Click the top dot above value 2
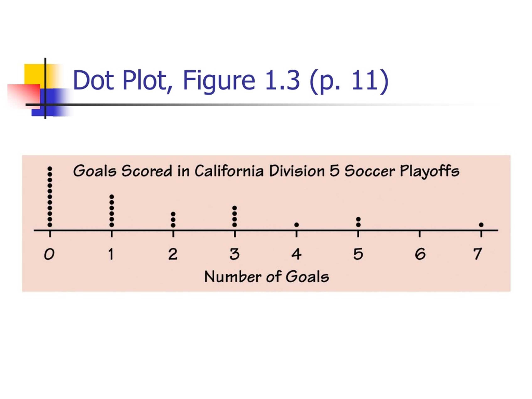 point(173,214)
